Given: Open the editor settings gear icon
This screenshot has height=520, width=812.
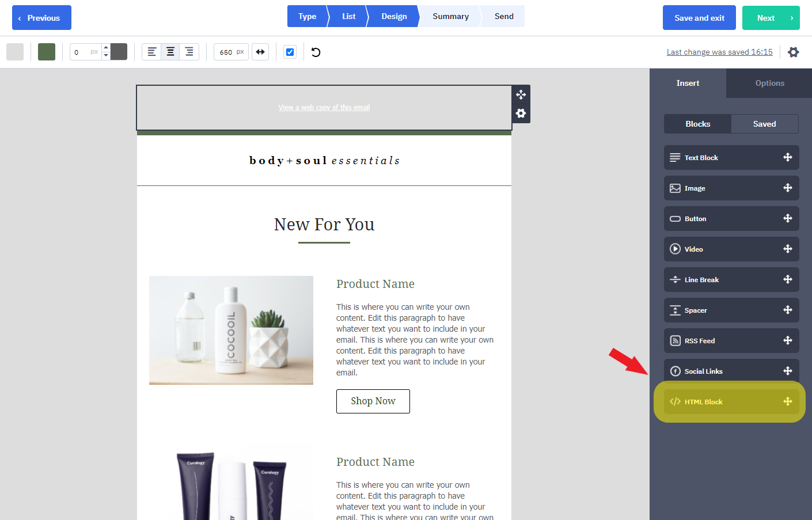Looking at the screenshot, I should tap(793, 52).
